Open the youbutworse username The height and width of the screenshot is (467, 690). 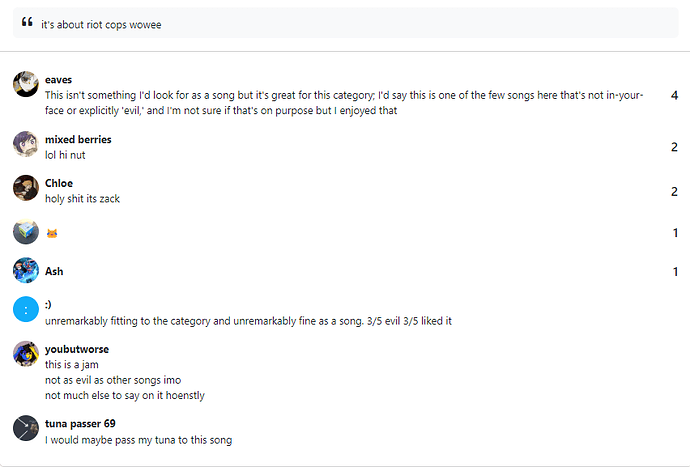[77, 349]
